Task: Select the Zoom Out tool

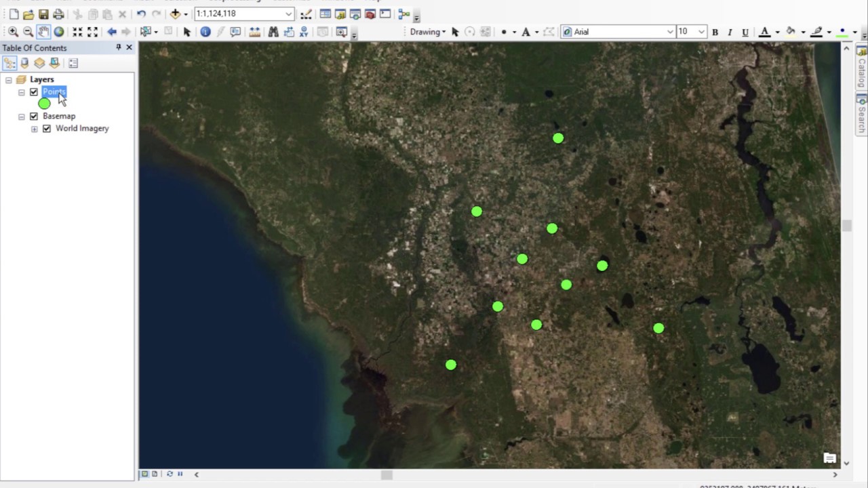Action: click(x=28, y=32)
